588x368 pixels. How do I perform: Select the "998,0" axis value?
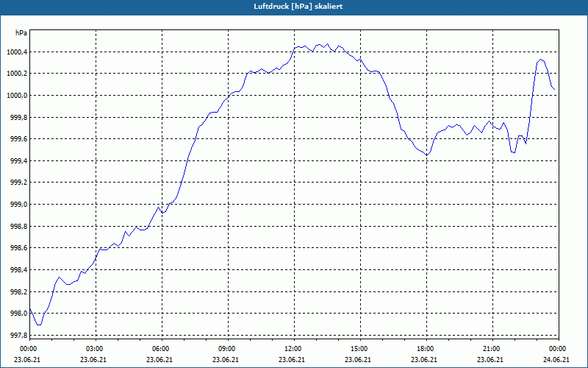pyautogui.click(x=18, y=314)
